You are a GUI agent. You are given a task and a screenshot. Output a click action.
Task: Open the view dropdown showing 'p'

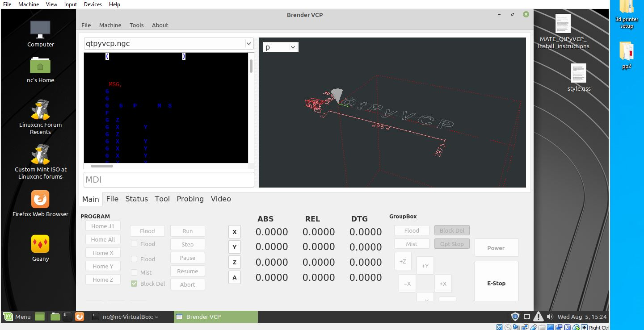(280, 47)
